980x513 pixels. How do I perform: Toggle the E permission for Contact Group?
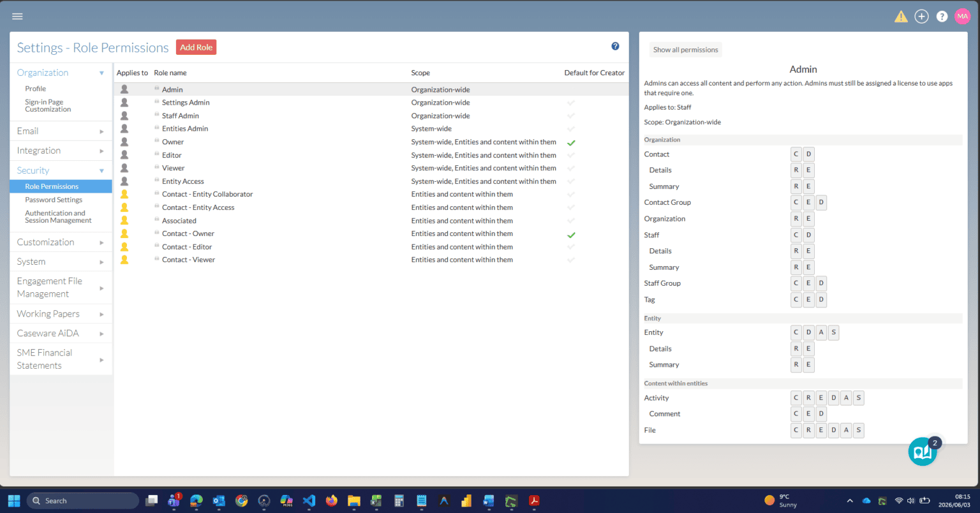(x=808, y=202)
